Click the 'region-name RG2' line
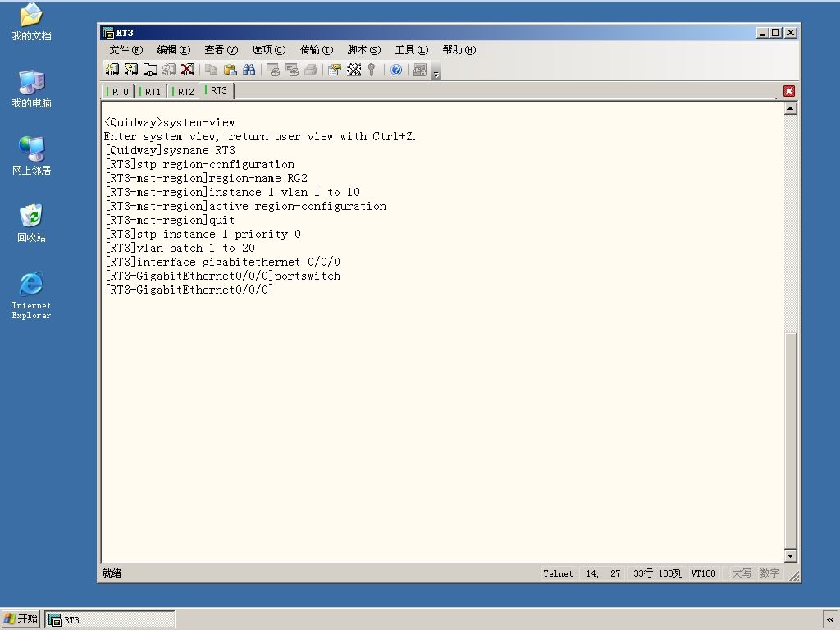 [x=206, y=178]
